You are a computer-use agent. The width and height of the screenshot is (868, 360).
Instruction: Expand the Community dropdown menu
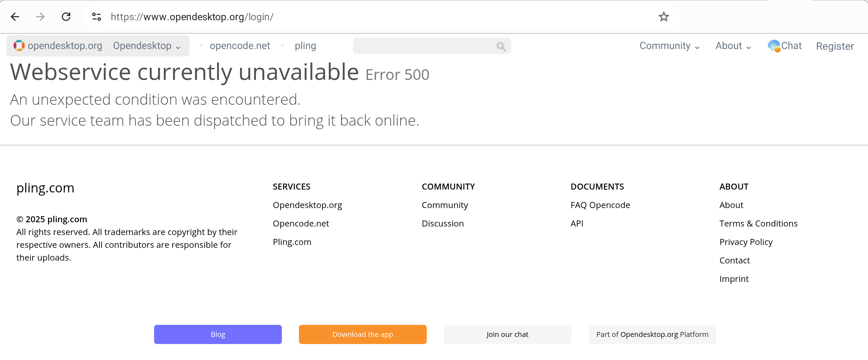(x=669, y=46)
